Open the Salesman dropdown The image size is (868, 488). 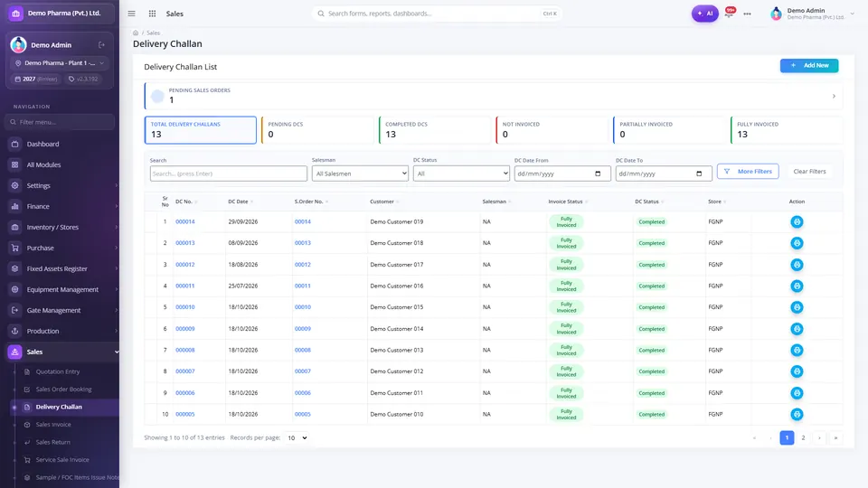(360, 174)
